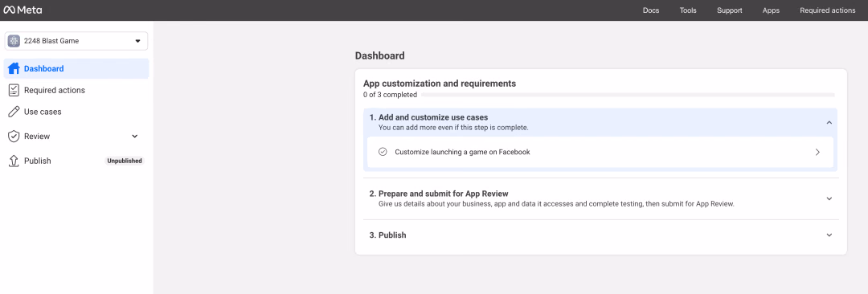The image size is (868, 294).
Task: Open Required actions in the top navigation
Action: click(x=828, y=10)
